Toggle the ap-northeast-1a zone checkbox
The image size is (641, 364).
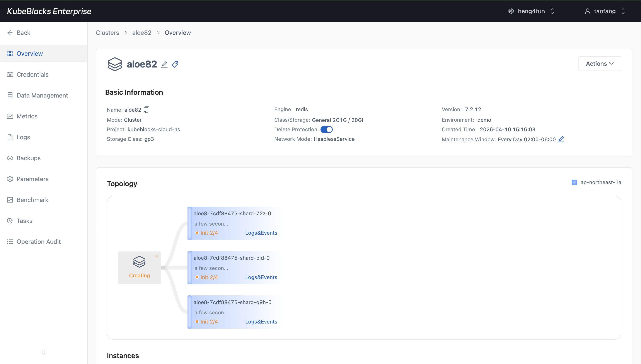pyautogui.click(x=575, y=182)
